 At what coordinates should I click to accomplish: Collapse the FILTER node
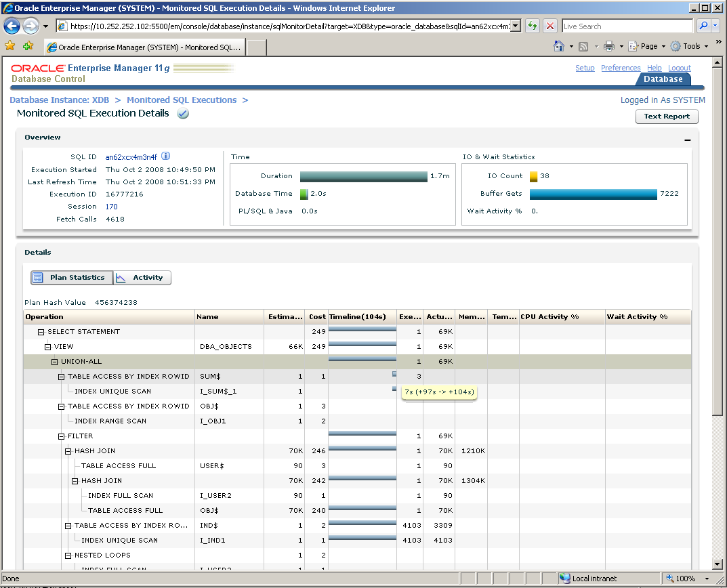61,436
